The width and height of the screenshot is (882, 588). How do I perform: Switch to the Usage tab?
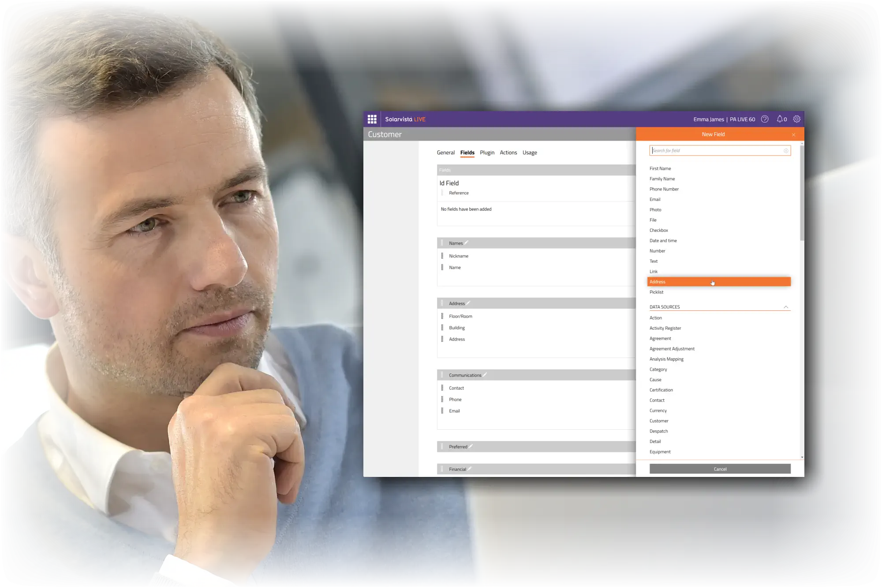coord(530,153)
